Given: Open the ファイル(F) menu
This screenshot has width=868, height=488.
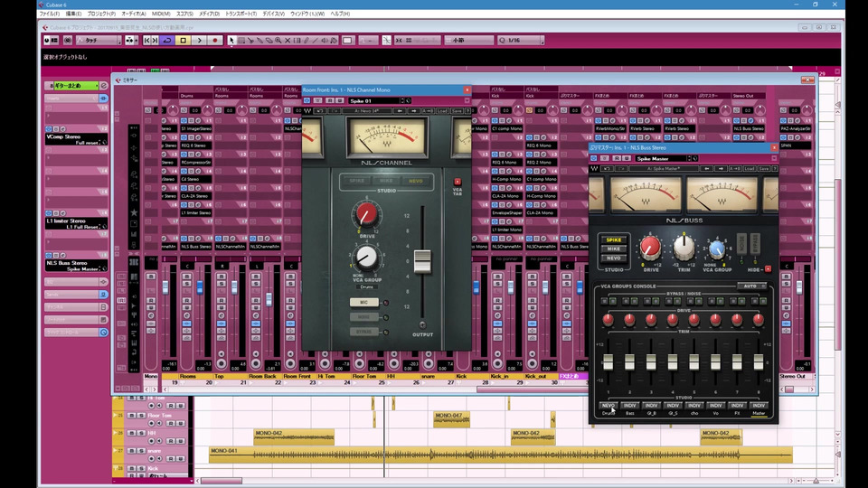Looking at the screenshot, I should [49, 14].
